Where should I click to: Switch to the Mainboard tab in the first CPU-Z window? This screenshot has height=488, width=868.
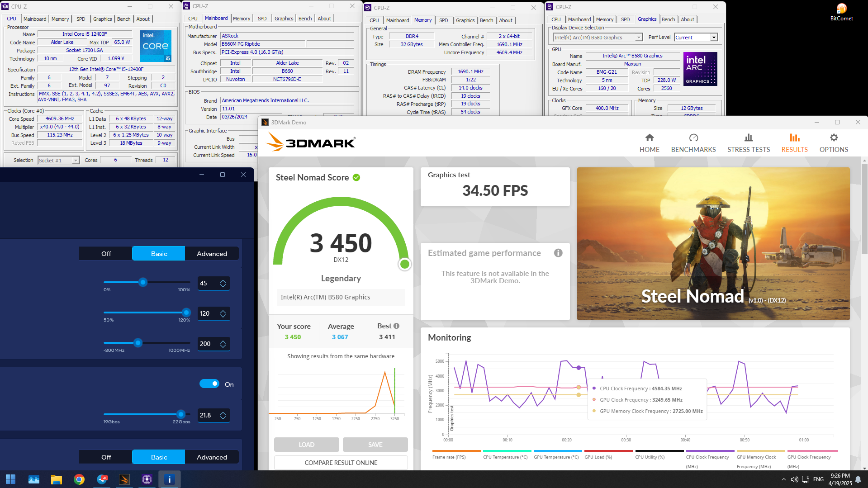35,19
